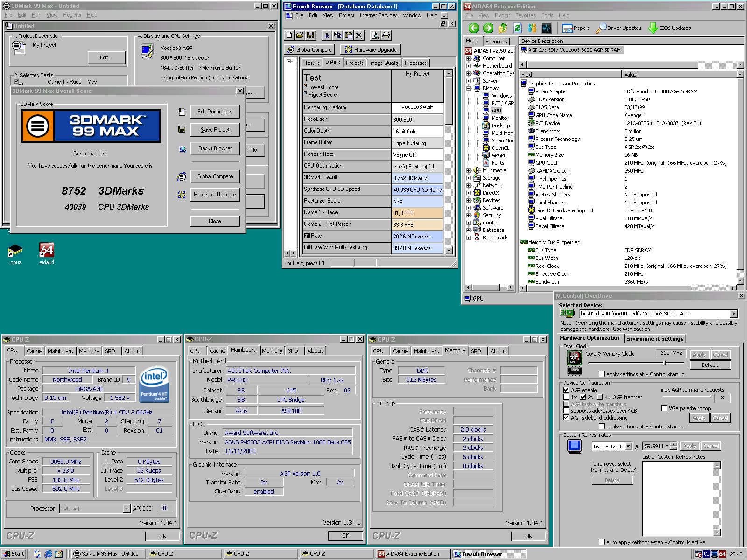747x560 pixels.
Task: Open Image Quality tab in Result Browser
Action: 384,63
